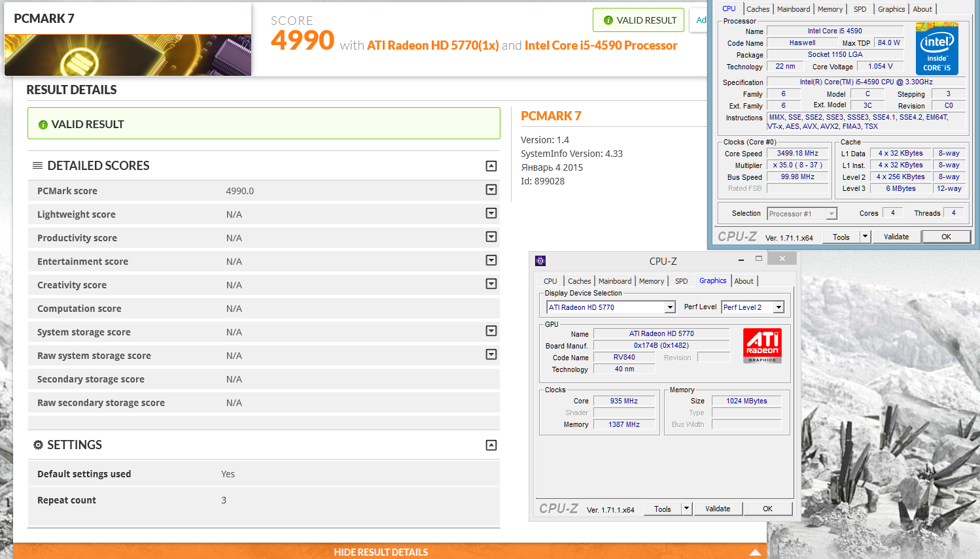Open About tab in front CPU-Z window
Image resolution: width=980 pixels, height=559 pixels.
744,281
